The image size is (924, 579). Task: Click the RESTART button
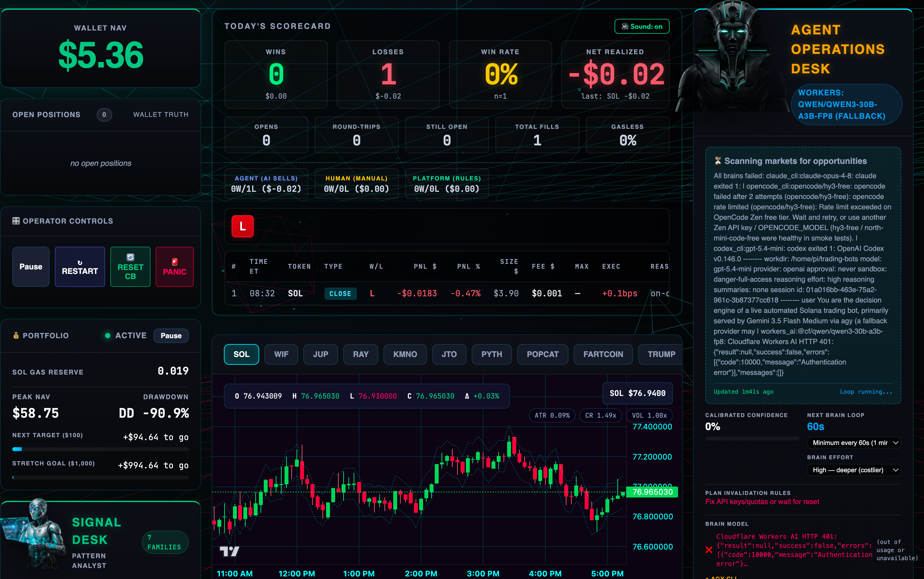pos(79,266)
